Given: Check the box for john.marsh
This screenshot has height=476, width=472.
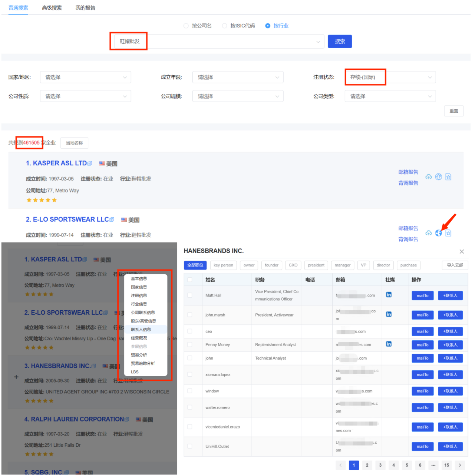Looking at the screenshot, I should 190,315.
